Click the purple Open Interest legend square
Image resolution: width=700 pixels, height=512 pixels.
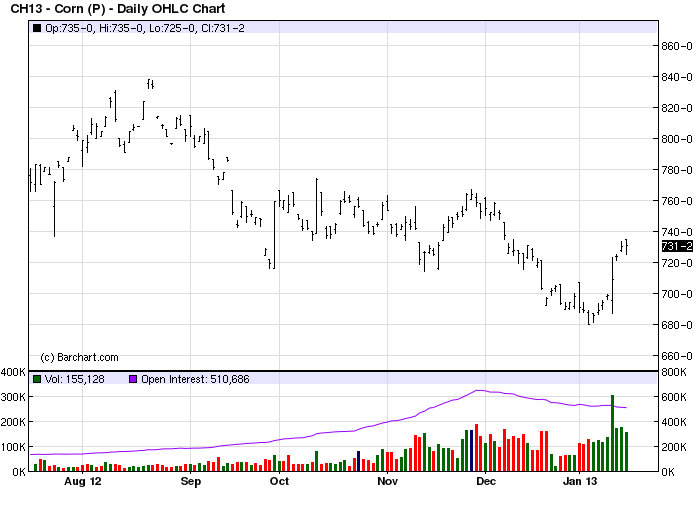point(133,379)
